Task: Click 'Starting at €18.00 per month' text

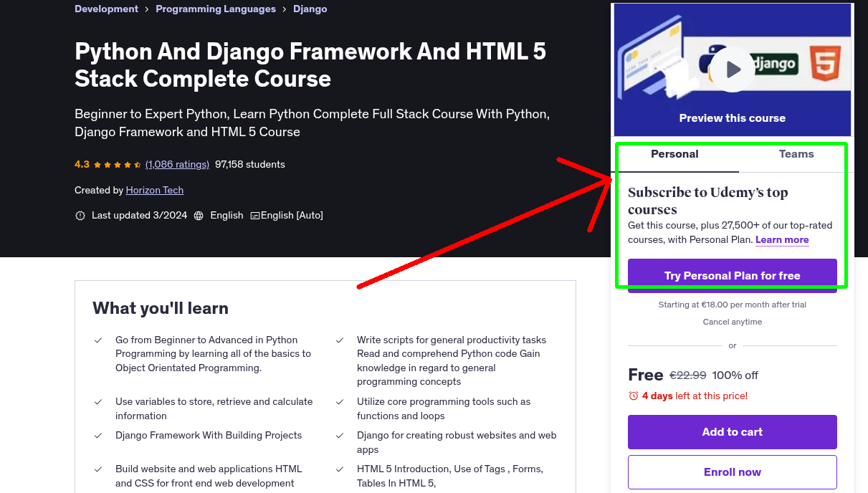Action: 733,305
